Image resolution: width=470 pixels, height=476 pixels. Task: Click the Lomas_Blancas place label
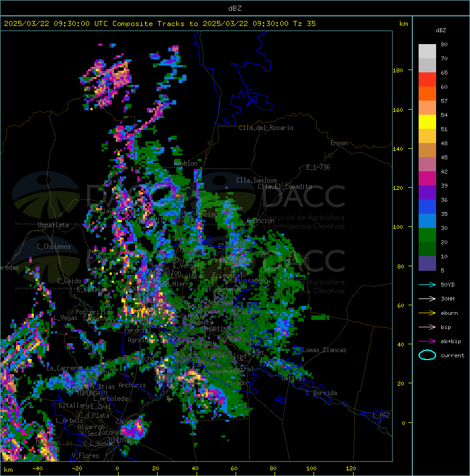324,350
